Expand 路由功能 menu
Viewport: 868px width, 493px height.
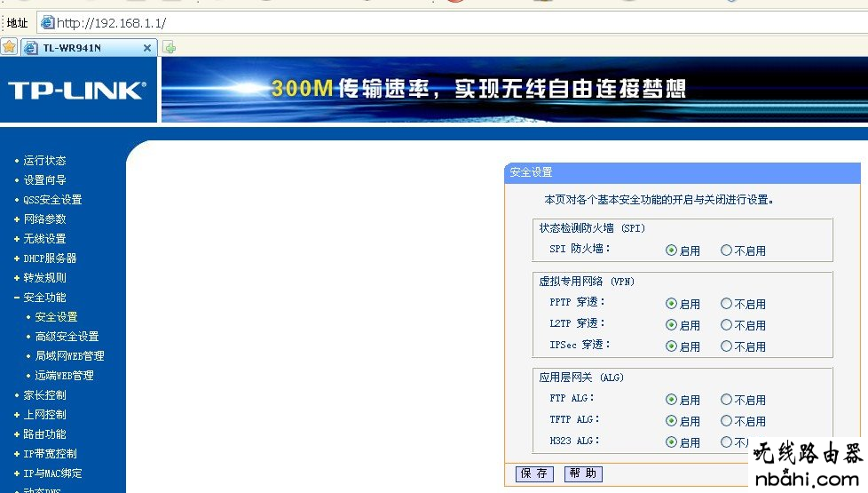44,434
